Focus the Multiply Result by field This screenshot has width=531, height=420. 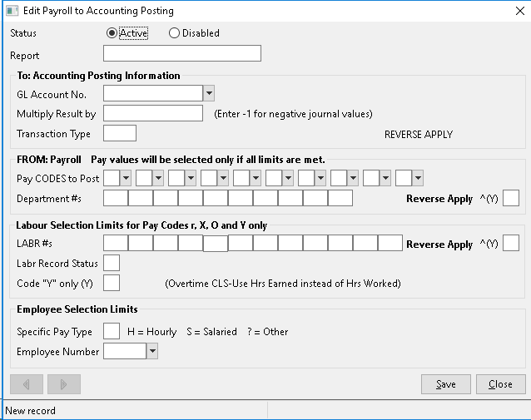(153, 113)
